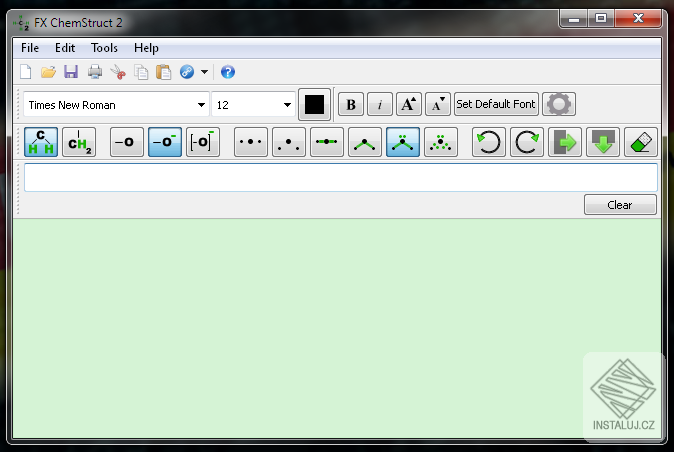Open a file with the folder icon

[x=48, y=72]
